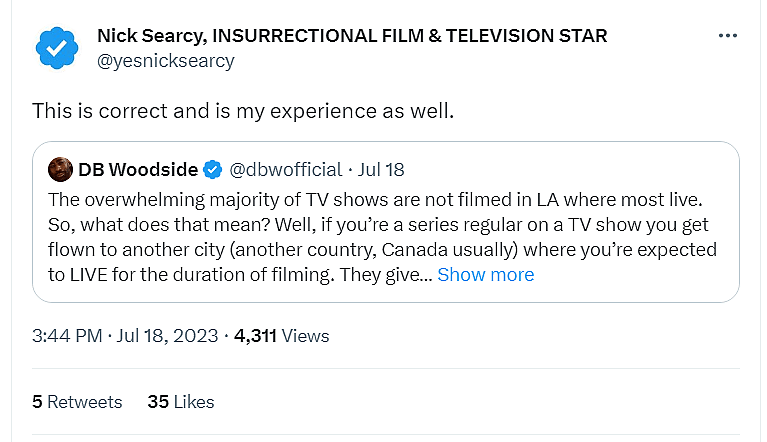Open the 5 Retweets list
This screenshot has width=767, height=442.
(x=77, y=402)
